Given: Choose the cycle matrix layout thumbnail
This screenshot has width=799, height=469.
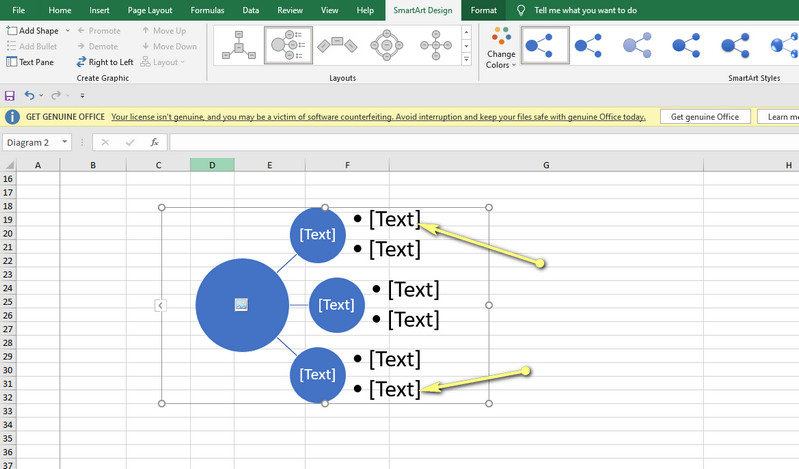Looking at the screenshot, I should 386,45.
